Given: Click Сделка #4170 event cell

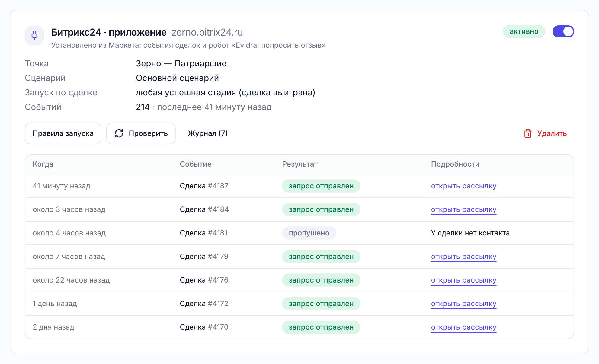Looking at the screenshot, I should [x=204, y=327].
